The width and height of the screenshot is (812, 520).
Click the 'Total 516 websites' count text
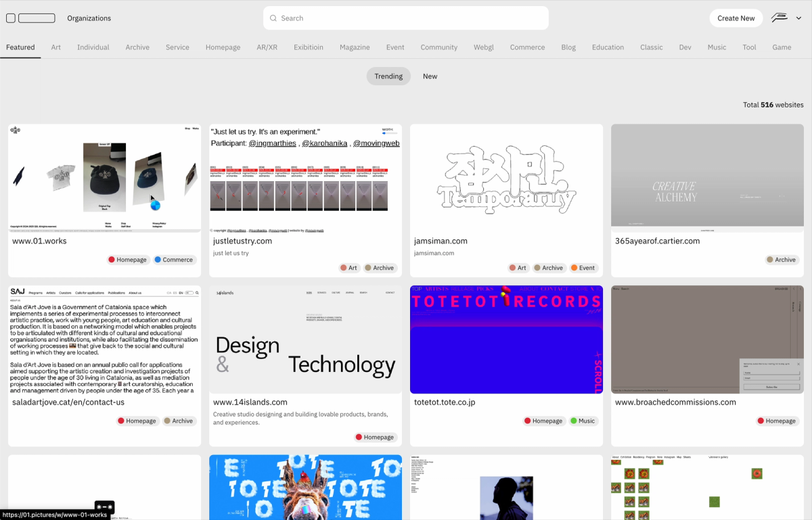click(x=773, y=105)
